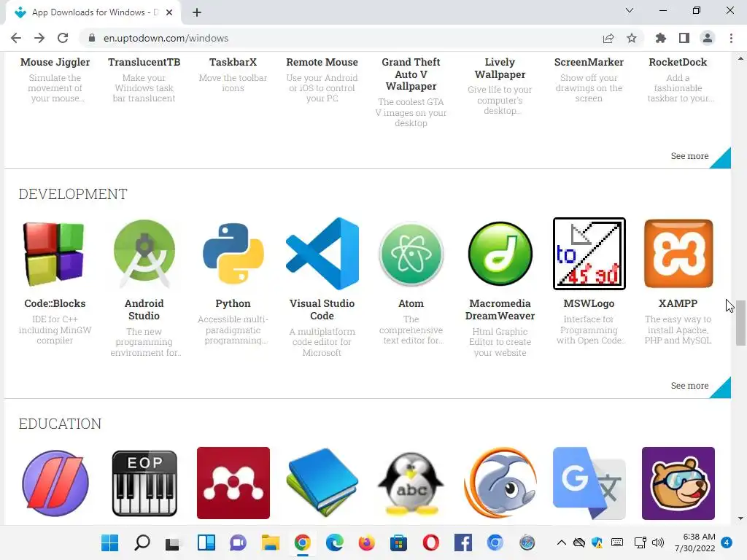Toggle the browser side panel icon
This screenshot has width=747, height=560.
pyautogui.click(x=684, y=38)
